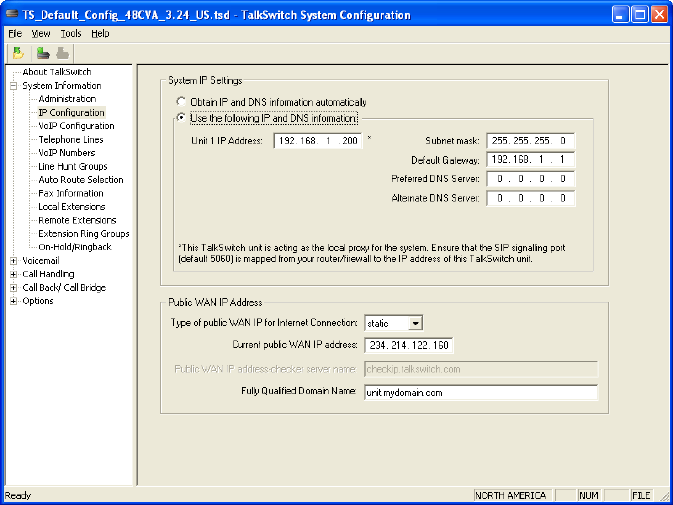Viewport: 673px width, 505px height.
Task: Select the Call Back/ Call Bridge label
Action: click(x=64, y=287)
